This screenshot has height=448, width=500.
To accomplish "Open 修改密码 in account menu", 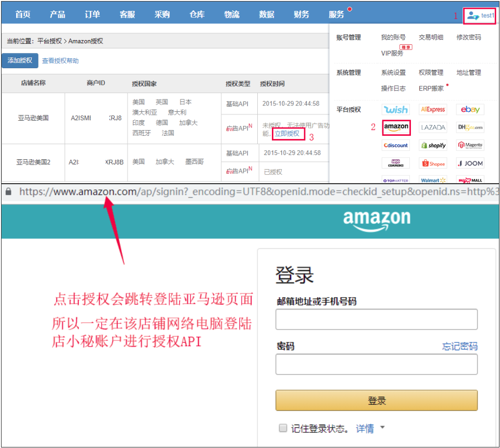I will (x=468, y=37).
